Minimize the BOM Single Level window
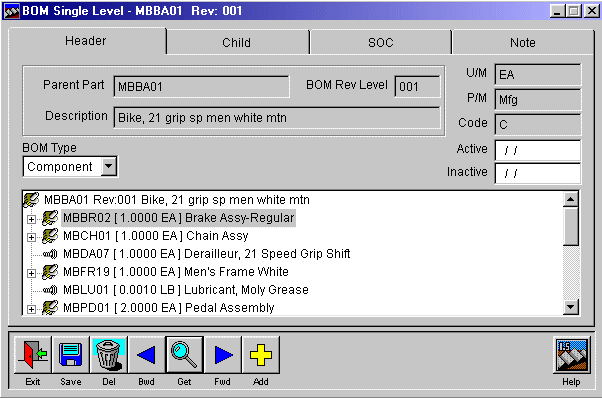This screenshot has width=602, height=398. (x=557, y=11)
